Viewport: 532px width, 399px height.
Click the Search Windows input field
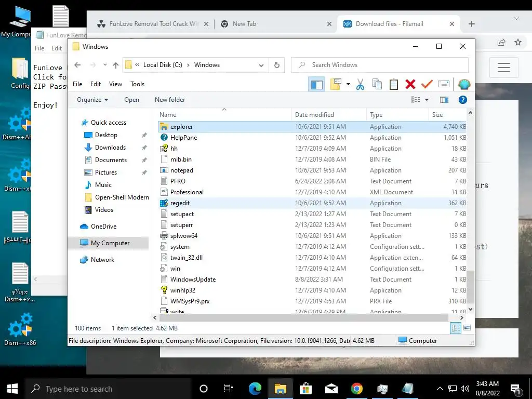[x=380, y=65]
